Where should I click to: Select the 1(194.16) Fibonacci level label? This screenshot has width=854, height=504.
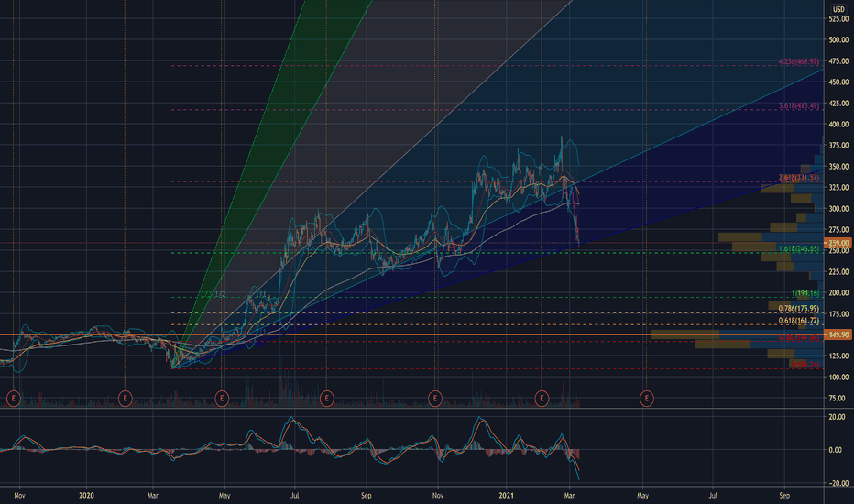[805, 293]
